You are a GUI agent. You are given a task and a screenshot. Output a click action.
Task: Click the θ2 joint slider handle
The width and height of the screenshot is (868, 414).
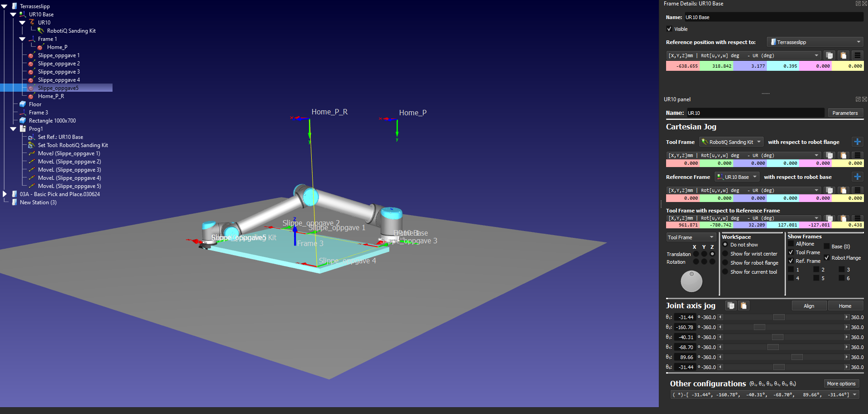tap(759, 327)
